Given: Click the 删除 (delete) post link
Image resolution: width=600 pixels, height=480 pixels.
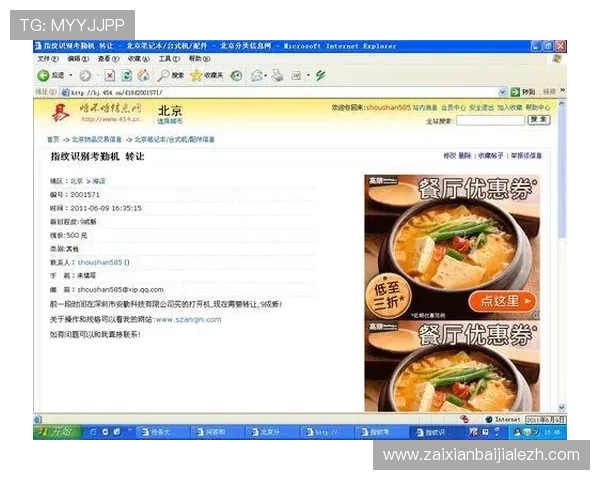Looking at the screenshot, I should [x=465, y=155].
